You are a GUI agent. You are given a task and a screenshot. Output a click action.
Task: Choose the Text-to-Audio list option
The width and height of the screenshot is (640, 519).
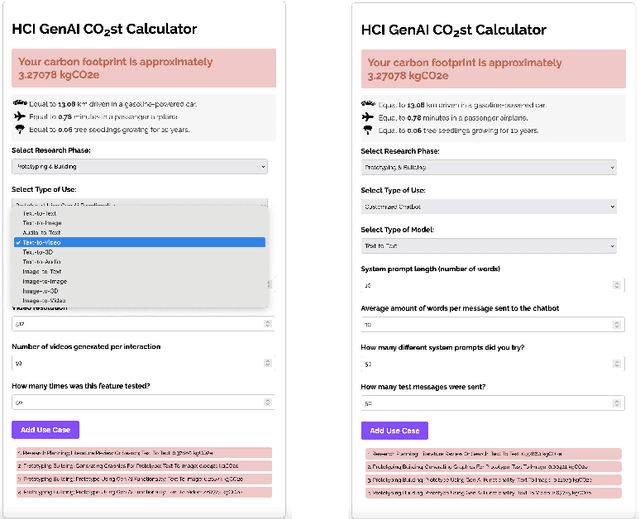43,261
